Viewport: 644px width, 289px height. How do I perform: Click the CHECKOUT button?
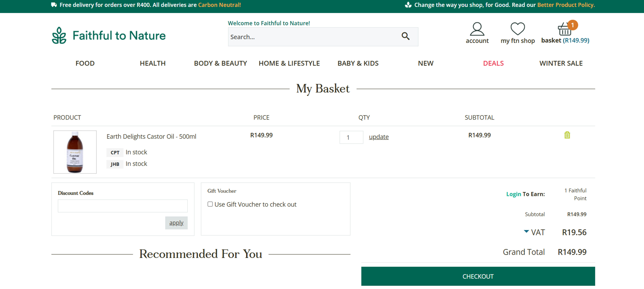pyautogui.click(x=478, y=276)
